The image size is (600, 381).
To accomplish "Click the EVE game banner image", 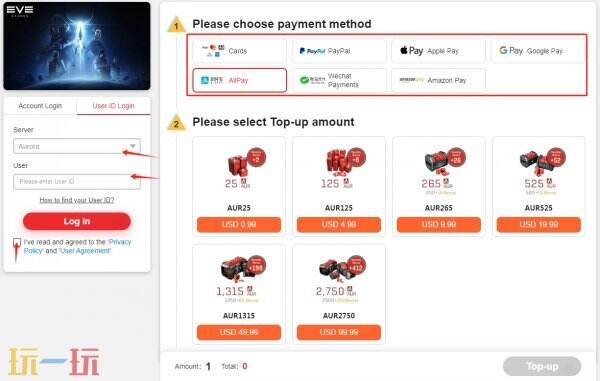I will tap(77, 46).
